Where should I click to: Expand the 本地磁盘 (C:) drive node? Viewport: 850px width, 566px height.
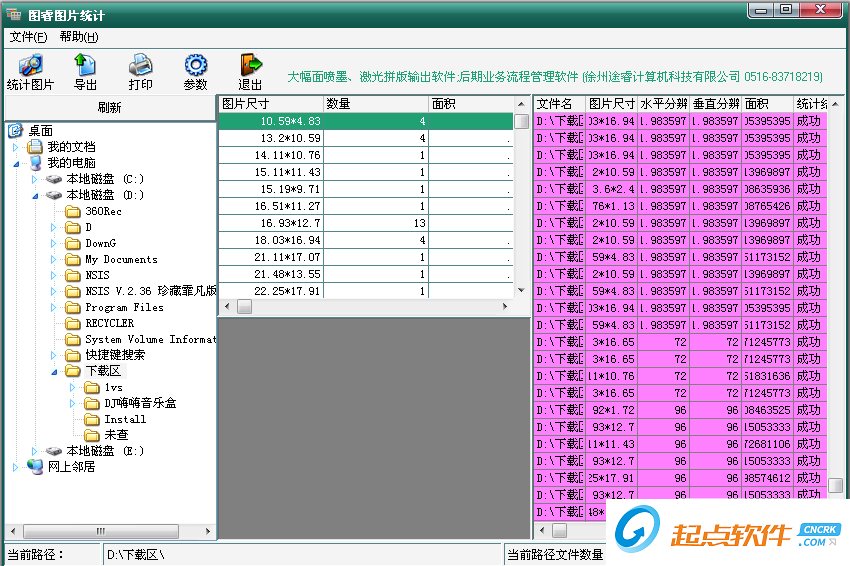(x=35, y=179)
